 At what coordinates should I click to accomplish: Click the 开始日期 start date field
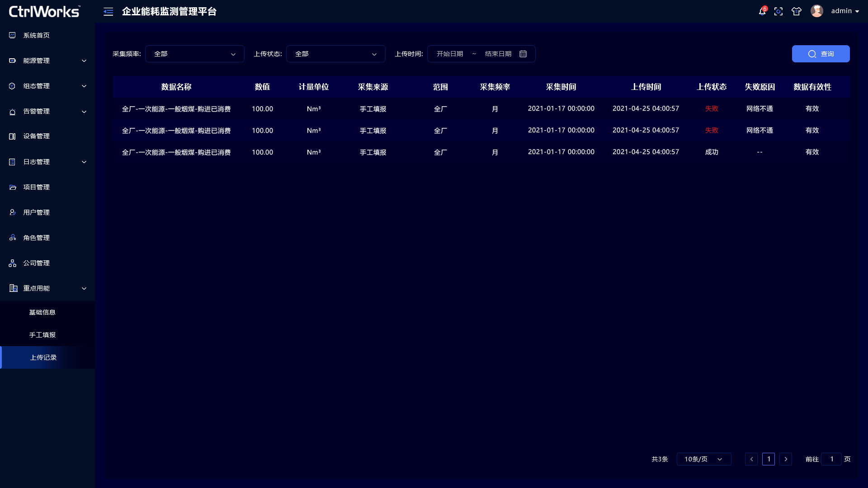tap(450, 54)
